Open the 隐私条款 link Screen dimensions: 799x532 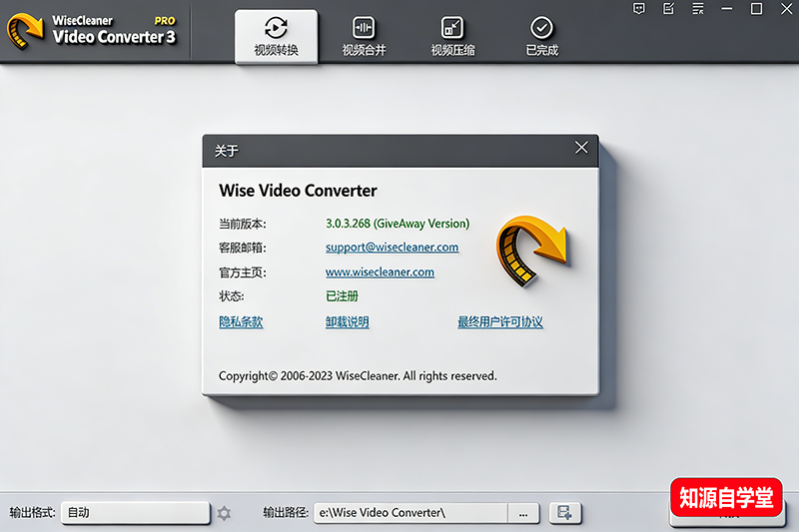point(241,322)
